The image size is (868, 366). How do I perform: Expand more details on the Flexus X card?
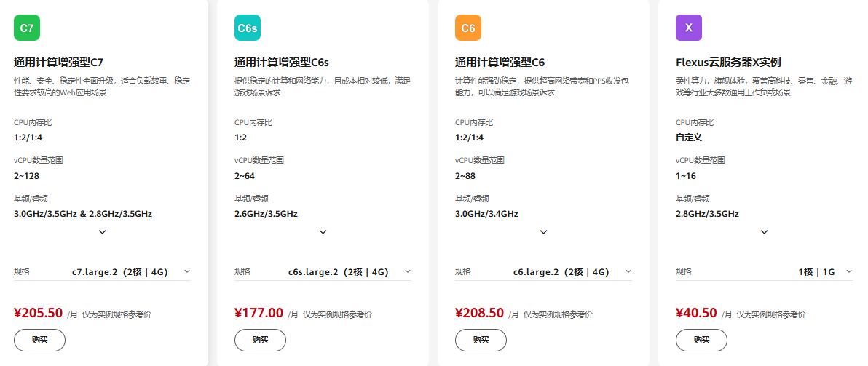(x=765, y=232)
